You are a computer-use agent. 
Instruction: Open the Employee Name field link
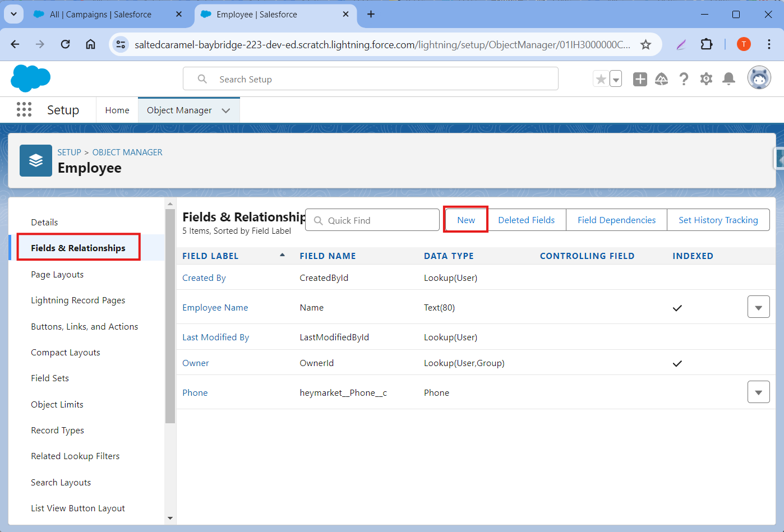215,308
